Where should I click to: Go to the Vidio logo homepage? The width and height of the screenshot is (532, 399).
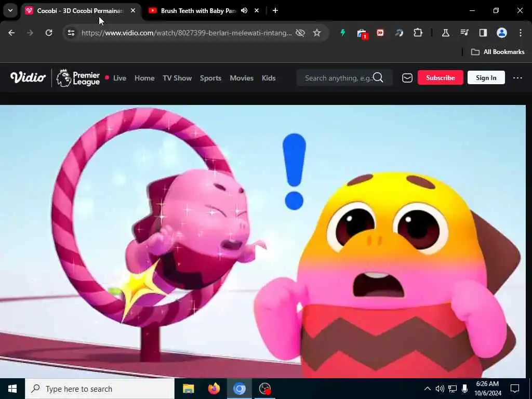[x=28, y=78]
